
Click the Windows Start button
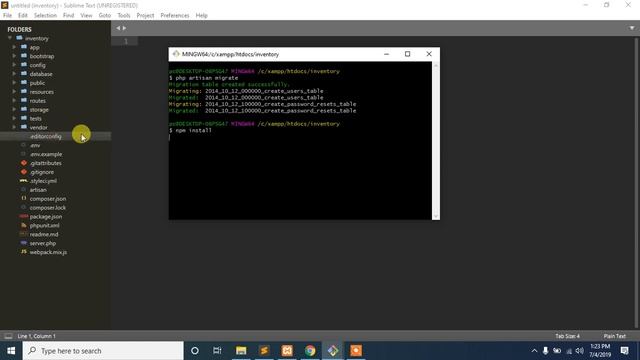click(11, 351)
